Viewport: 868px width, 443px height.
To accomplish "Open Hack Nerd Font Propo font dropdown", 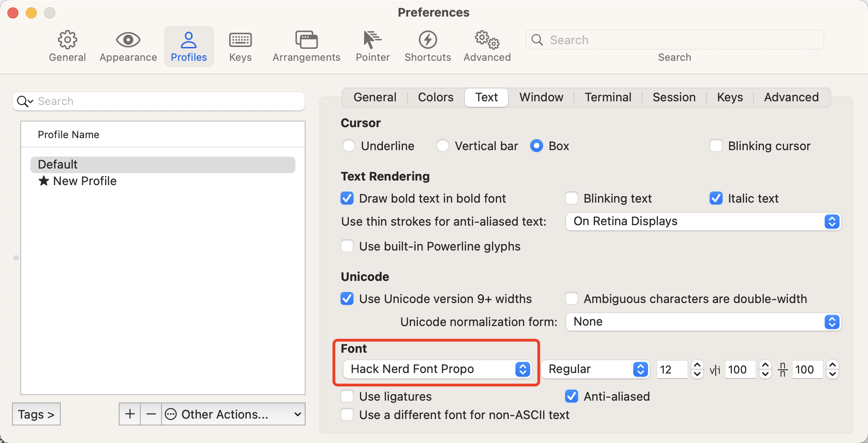I will click(437, 369).
